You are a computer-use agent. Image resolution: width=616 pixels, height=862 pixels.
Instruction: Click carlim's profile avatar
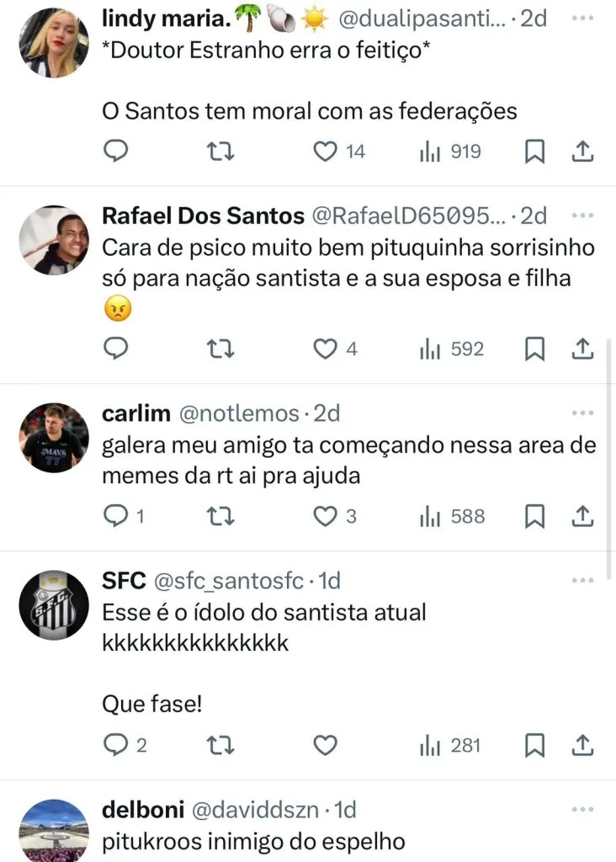54,436
